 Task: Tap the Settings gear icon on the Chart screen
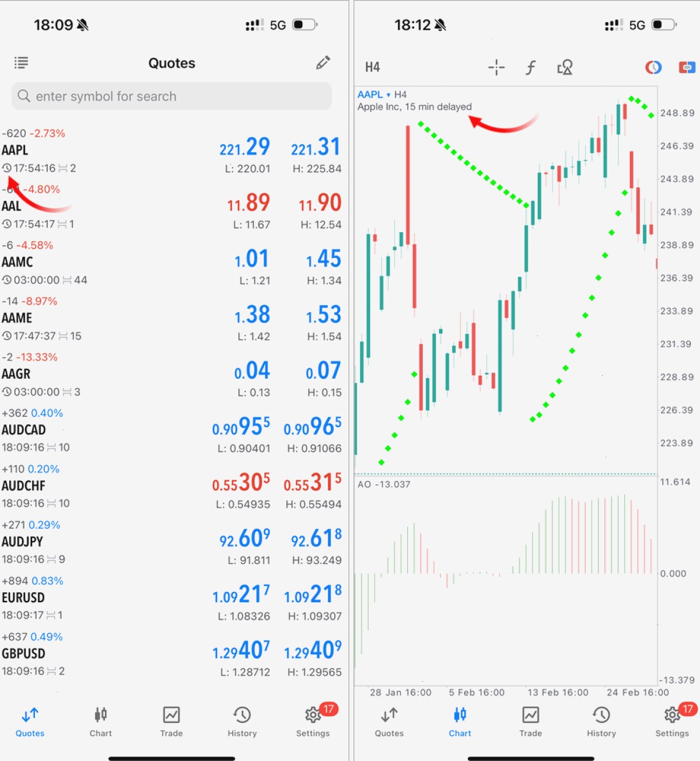[x=672, y=714]
